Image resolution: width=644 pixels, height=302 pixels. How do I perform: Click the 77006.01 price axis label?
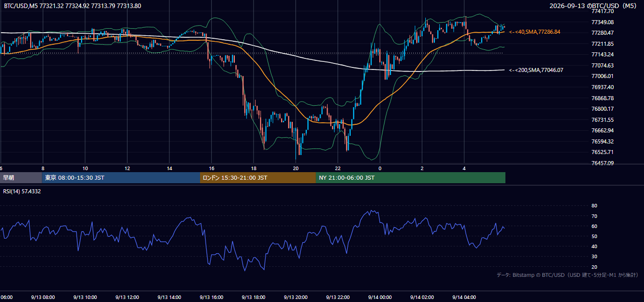click(x=603, y=76)
